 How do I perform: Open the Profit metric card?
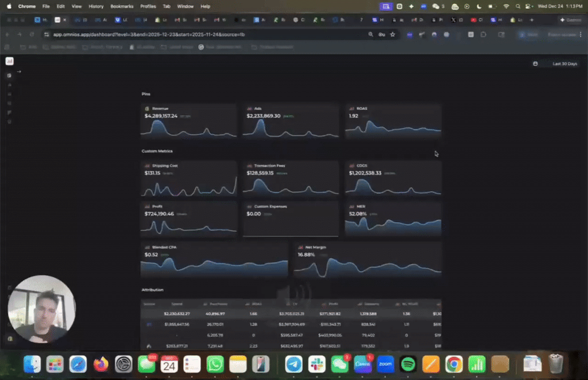tap(188, 219)
